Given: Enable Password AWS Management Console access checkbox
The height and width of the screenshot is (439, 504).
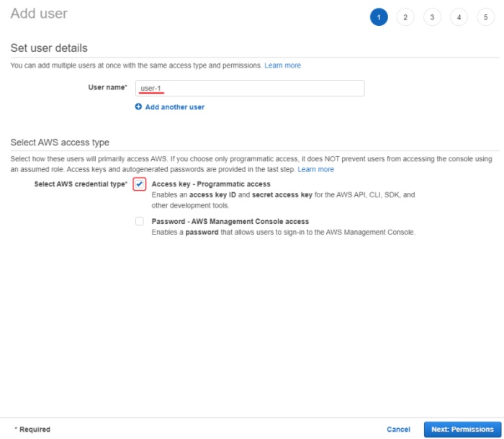Looking at the screenshot, I should (140, 222).
